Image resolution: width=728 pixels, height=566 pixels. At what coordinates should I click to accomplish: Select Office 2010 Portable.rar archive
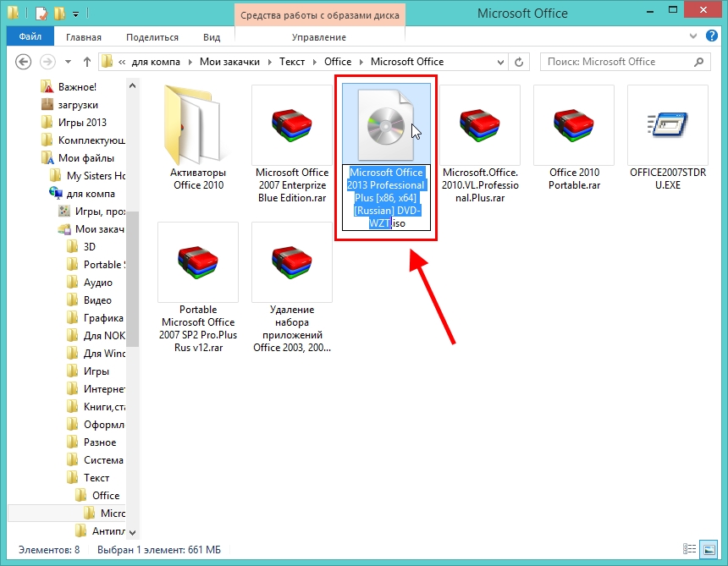[x=574, y=138]
